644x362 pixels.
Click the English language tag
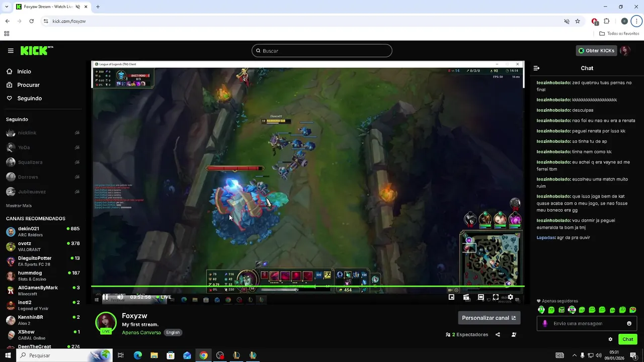pos(173,332)
